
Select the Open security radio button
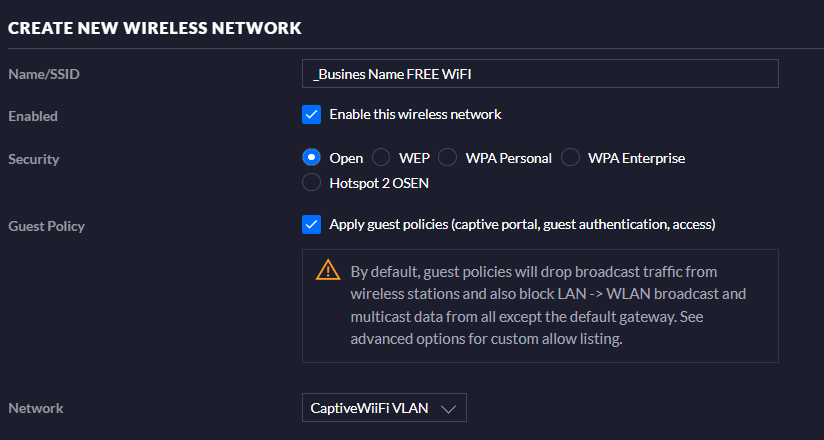pyautogui.click(x=311, y=157)
